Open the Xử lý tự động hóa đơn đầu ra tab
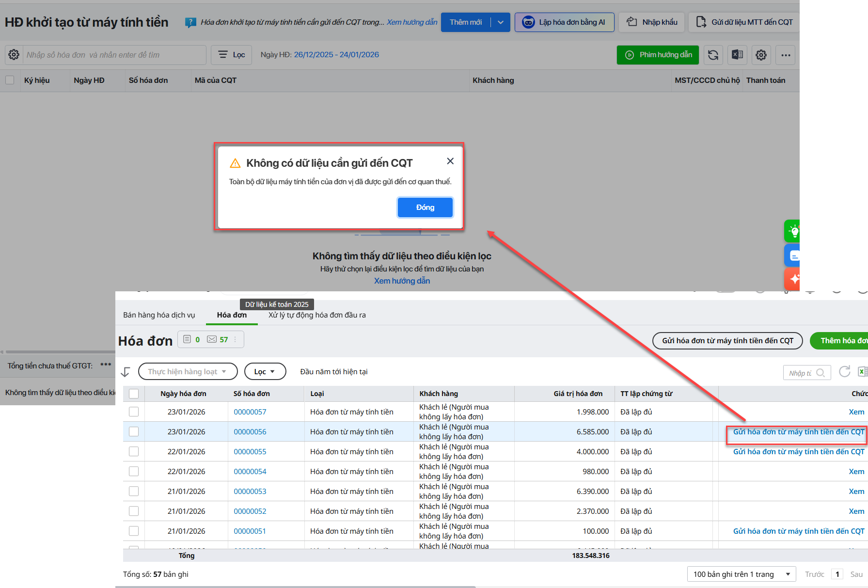 tap(317, 315)
